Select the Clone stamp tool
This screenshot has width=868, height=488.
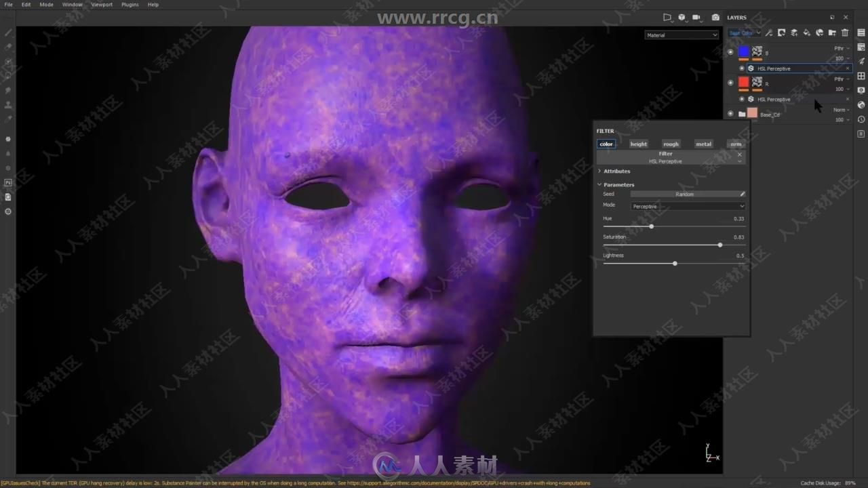[8, 104]
